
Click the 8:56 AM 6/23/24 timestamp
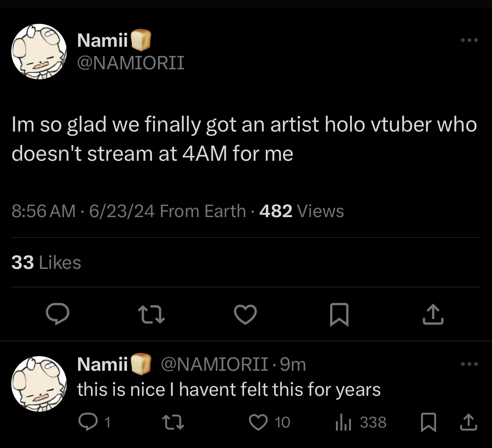pos(83,211)
